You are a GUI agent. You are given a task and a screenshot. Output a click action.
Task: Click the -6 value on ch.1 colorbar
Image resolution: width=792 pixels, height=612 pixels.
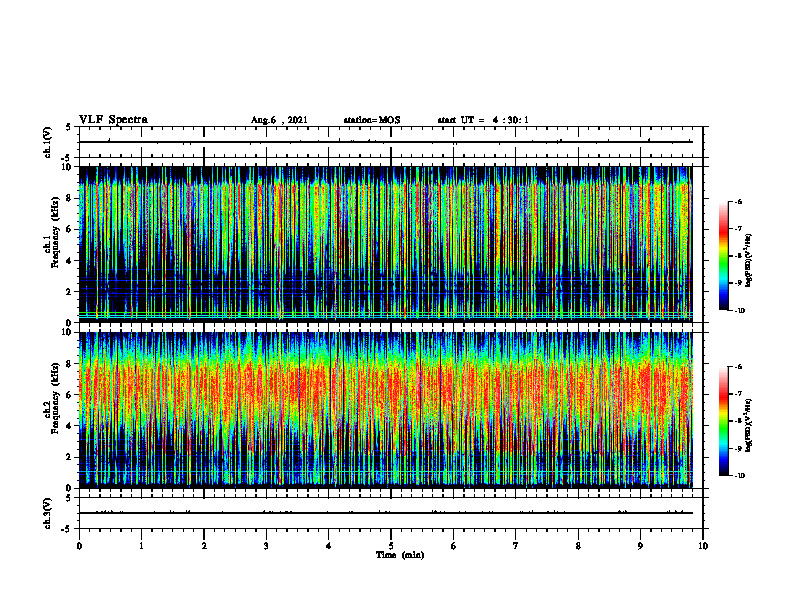coord(738,201)
